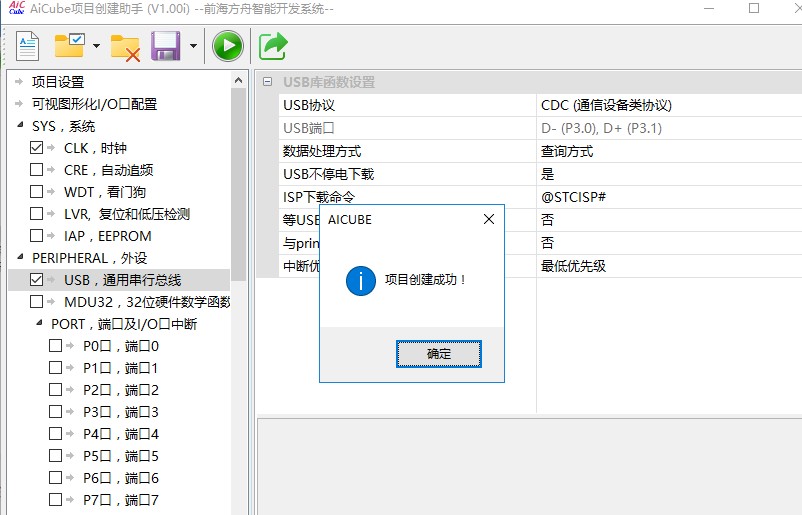The height and width of the screenshot is (515, 802).
Task: Check the P4口，端口4 checkbox
Action: click(55, 433)
